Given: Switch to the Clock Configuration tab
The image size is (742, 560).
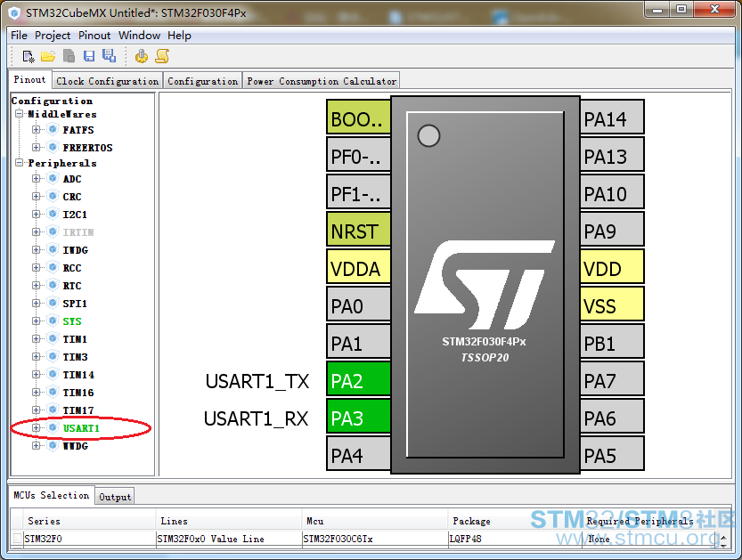Looking at the screenshot, I should 108,81.
